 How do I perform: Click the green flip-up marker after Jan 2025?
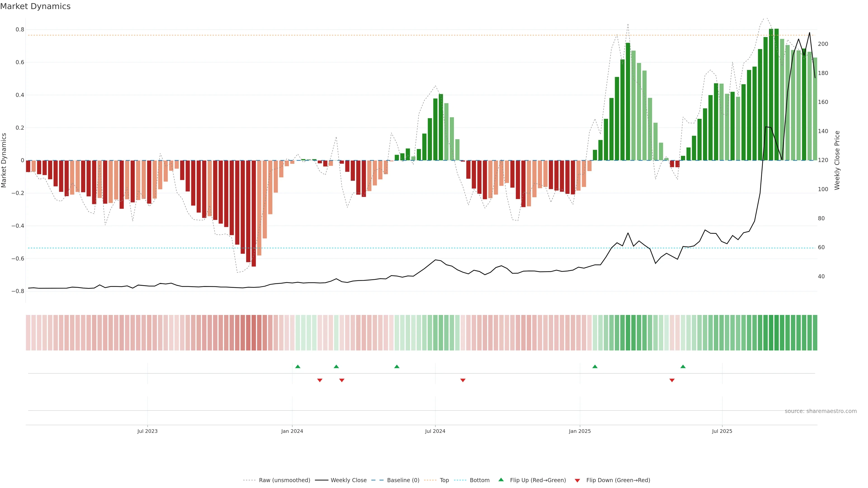[595, 366]
